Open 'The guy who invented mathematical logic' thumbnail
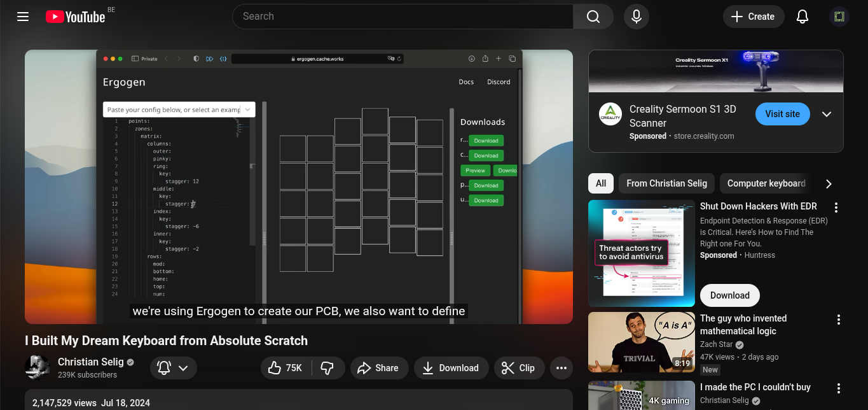 641,342
